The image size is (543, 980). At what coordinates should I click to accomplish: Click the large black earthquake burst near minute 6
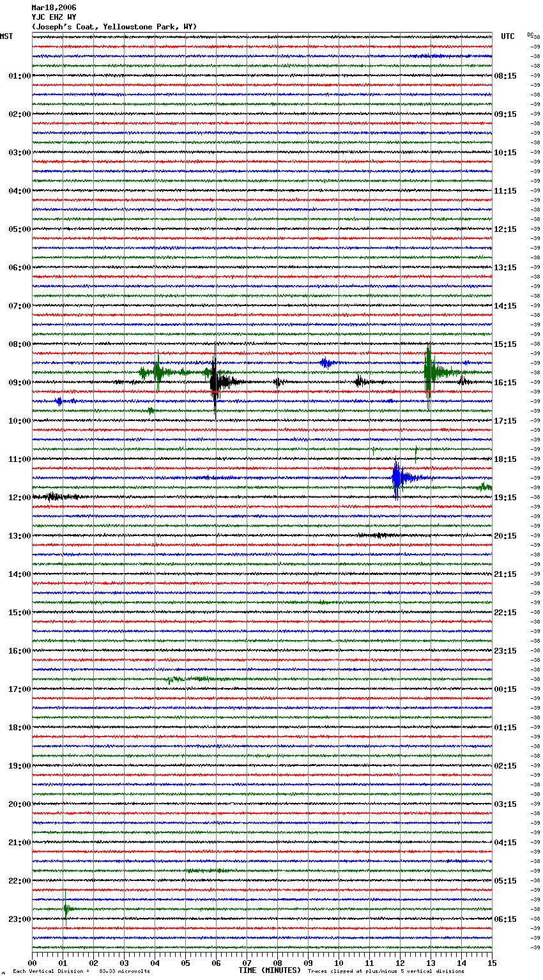pos(217,382)
